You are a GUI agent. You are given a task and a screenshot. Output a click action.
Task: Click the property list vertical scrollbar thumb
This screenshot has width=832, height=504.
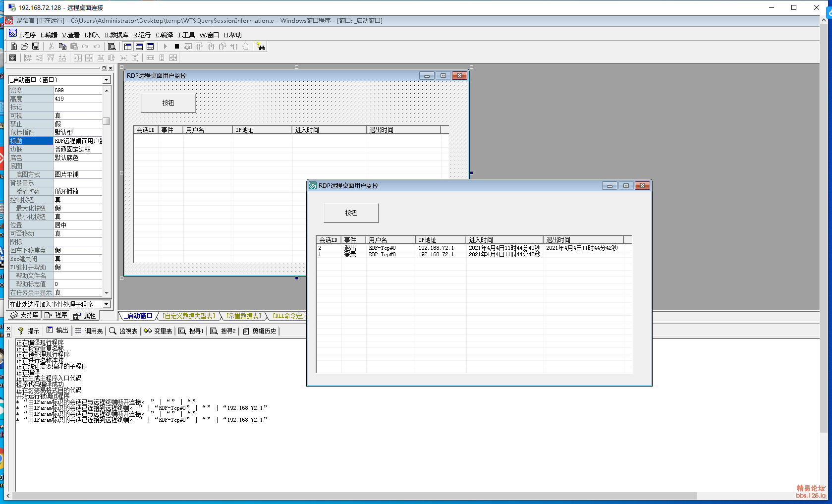tap(107, 121)
